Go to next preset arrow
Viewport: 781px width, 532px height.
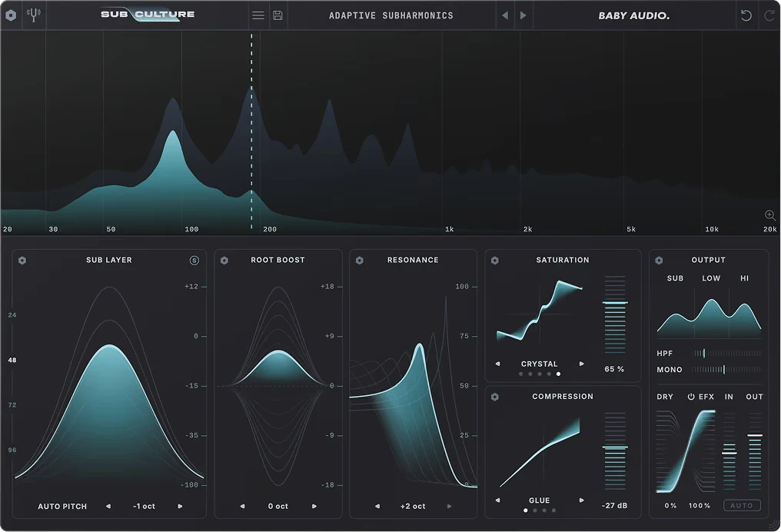click(x=523, y=15)
